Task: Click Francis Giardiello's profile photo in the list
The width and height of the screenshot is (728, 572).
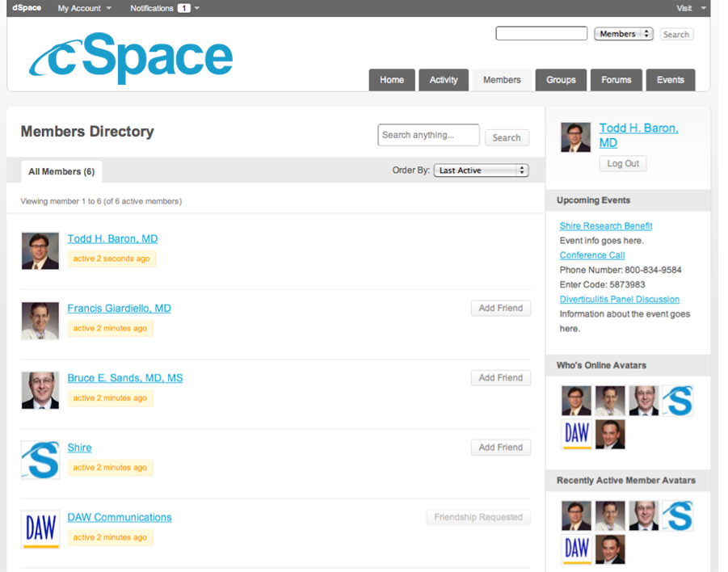Action: click(x=40, y=320)
